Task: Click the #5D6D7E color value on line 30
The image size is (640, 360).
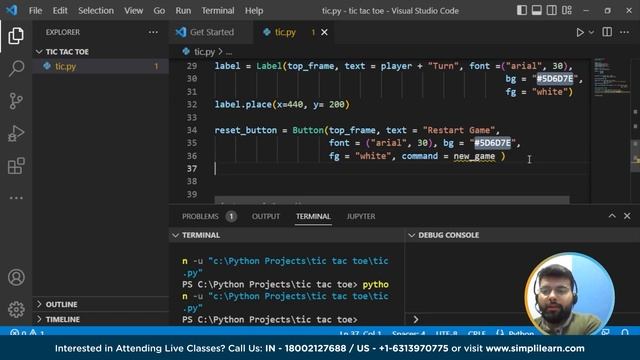Action: [x=555, y=79]
